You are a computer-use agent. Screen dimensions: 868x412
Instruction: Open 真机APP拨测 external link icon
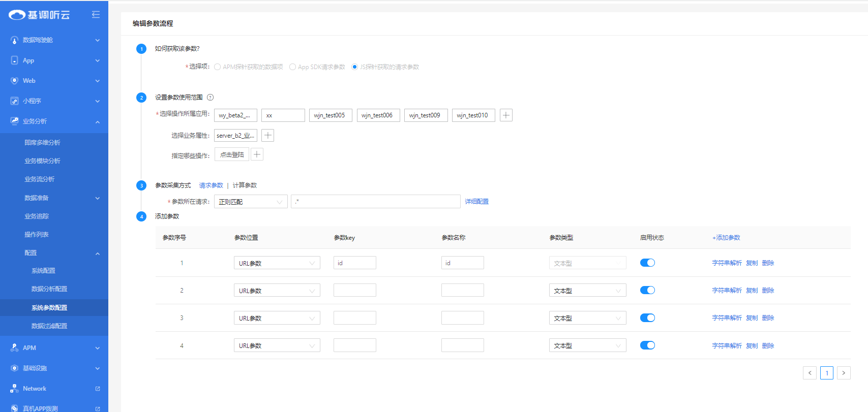pyautogui.click(x=98, y=408)
